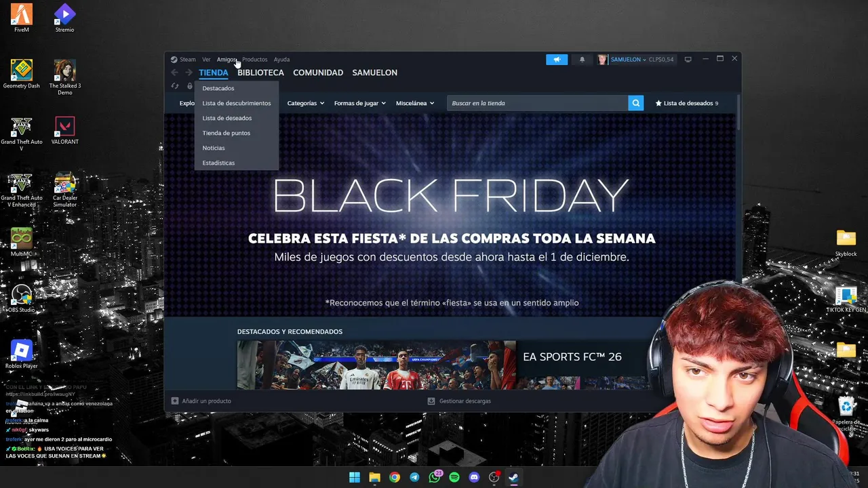Image resolution: width=868 pixels, height=488 pixels.
Task: Select the VALORANT desktop icon
Action: coord(64,131)
